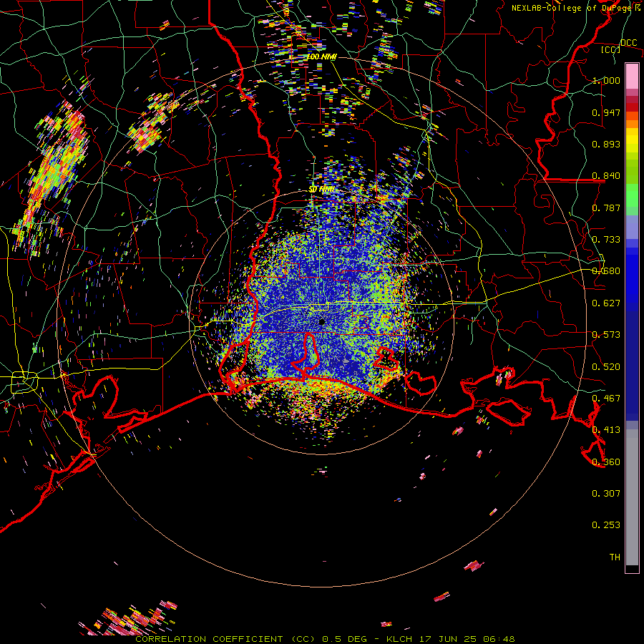Click the 0.253 legend value
Viewport: 644px width, 644px height.
point(606,525)
